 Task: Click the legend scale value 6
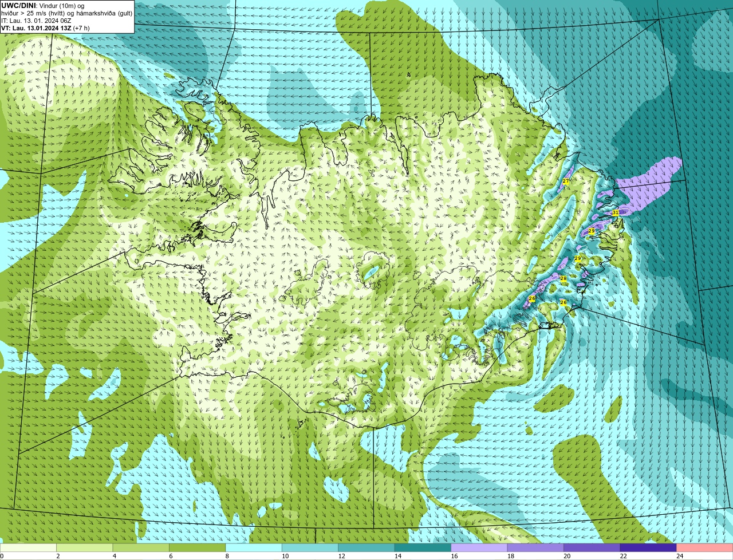click(170, 556)
